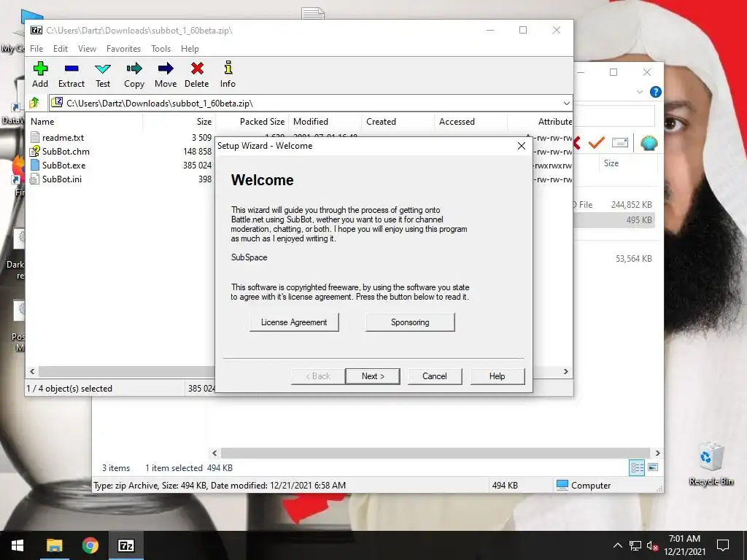Sort 7-Zip list by Name column
Image resolution: width=747 pixels, height=560 pixels.
[x=85, y=122]
